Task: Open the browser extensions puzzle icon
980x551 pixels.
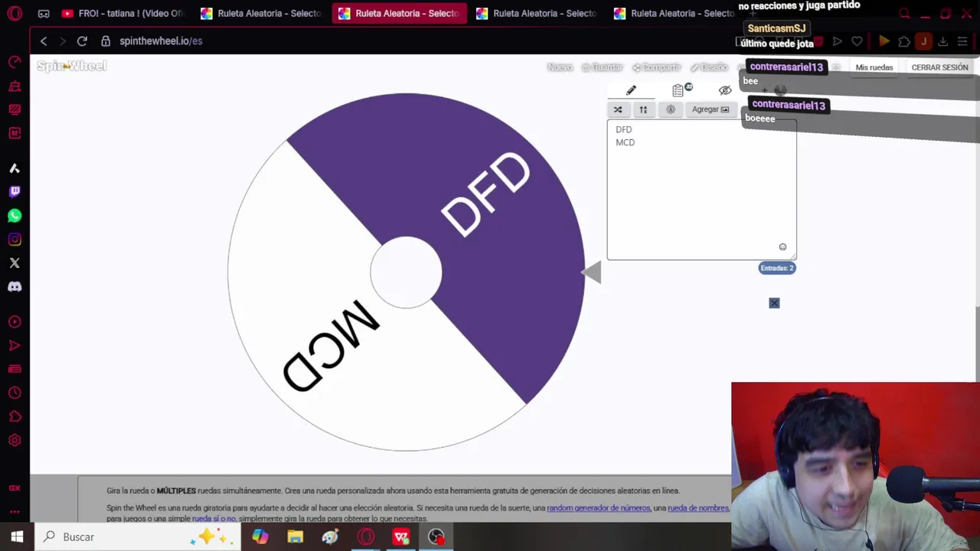Action: [x=904, y=41]
